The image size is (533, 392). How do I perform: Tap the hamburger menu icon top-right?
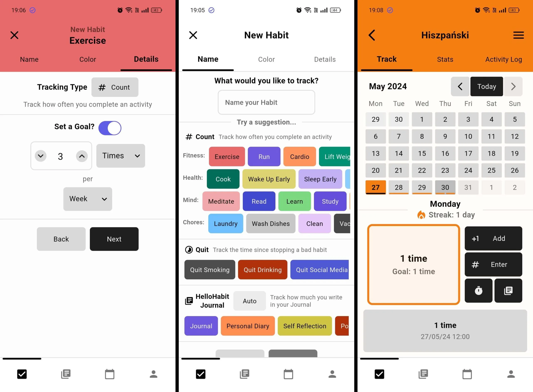point(519,35)
